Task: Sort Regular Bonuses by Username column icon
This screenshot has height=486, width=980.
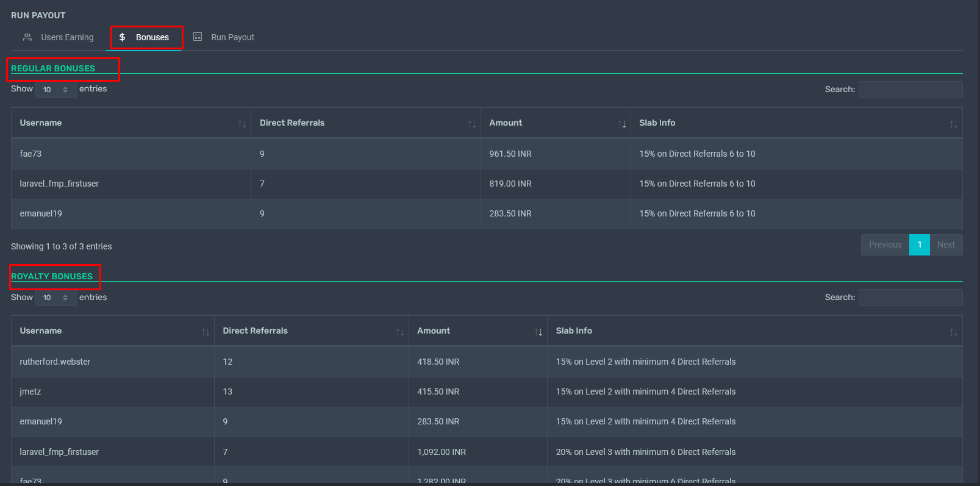Action: [x=242, y=124]
